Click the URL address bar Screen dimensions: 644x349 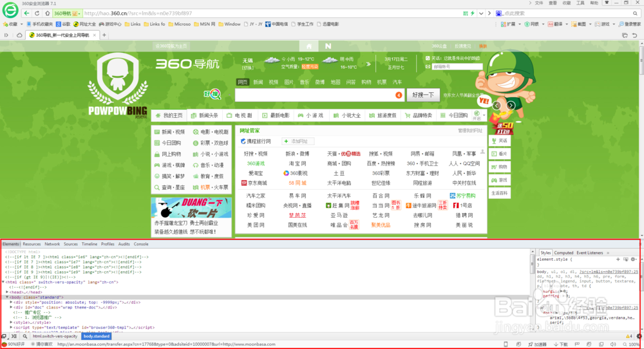(x=271, y=13)
